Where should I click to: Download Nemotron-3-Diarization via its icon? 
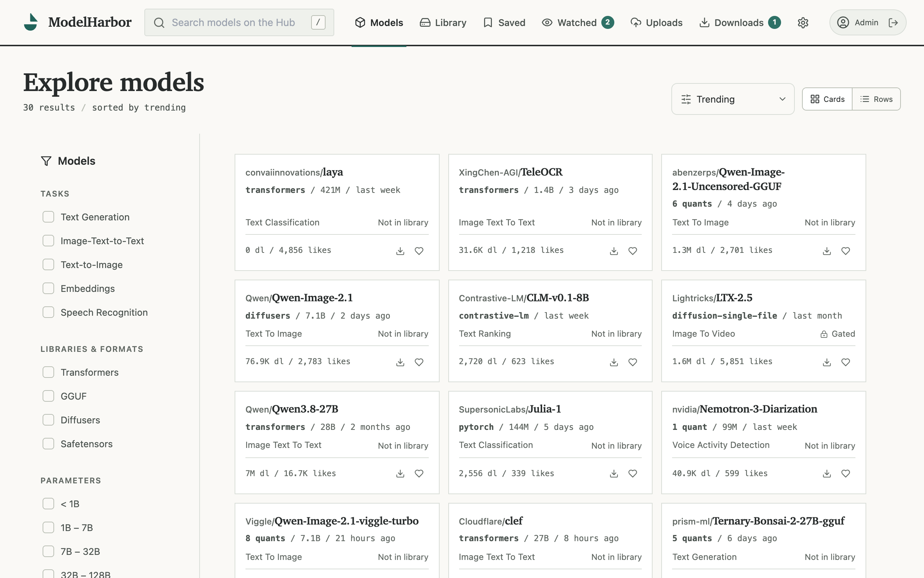[827, 473]
